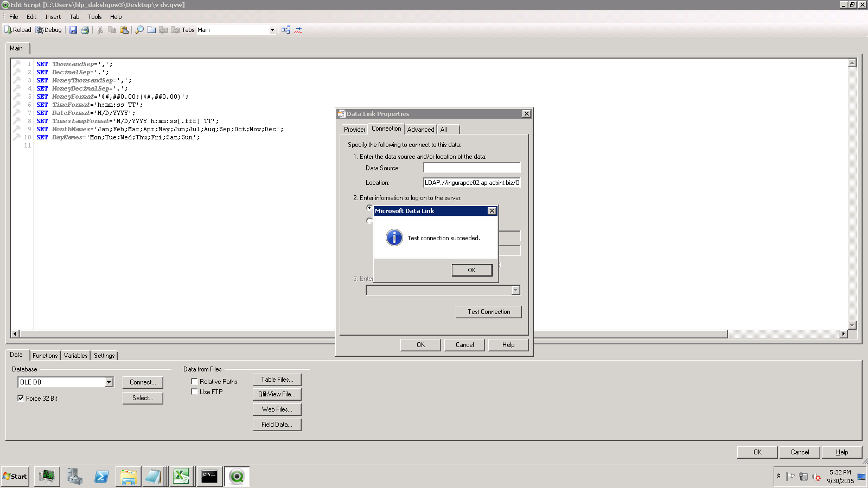Click the Location field with LDAP path

coord(471,183)
